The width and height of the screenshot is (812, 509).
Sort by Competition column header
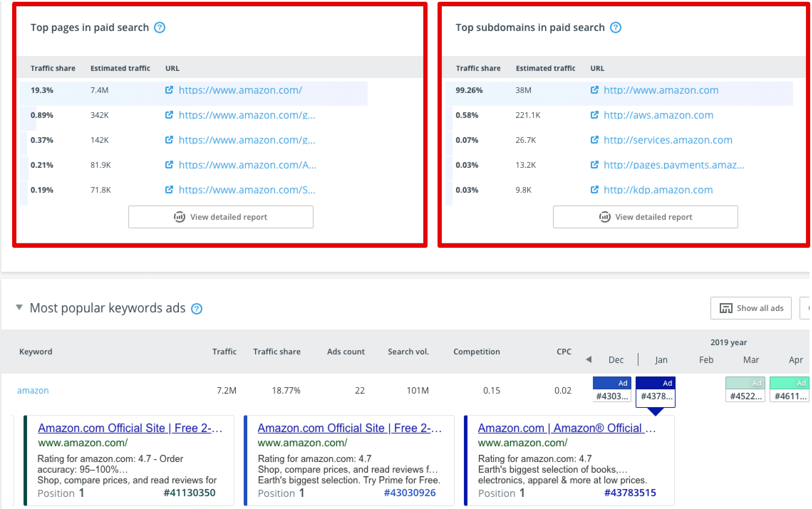point(476,352)
